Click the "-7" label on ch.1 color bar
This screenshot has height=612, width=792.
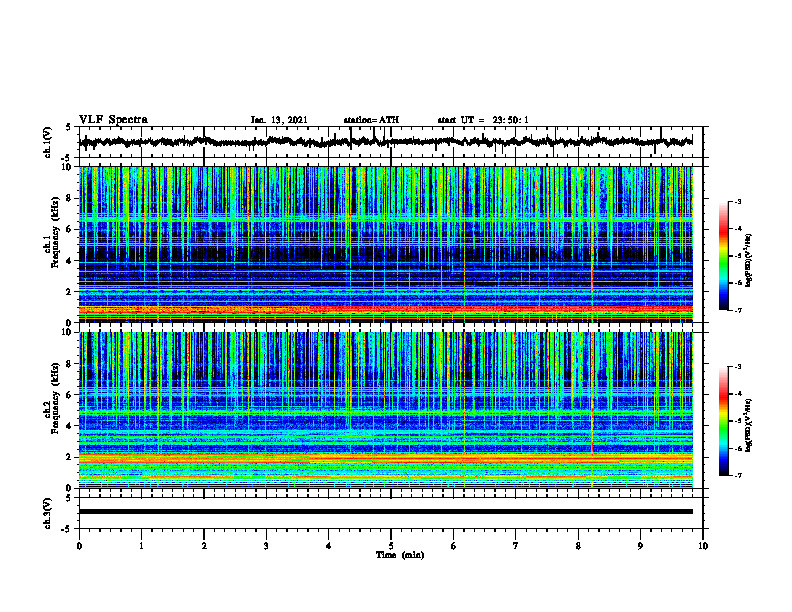[x=737, y=310]
